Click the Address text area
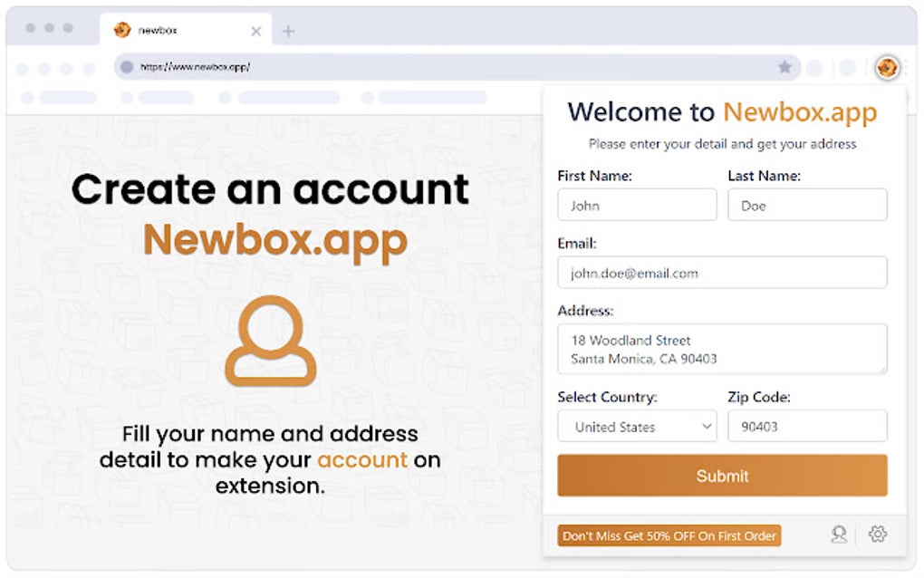 721,349
